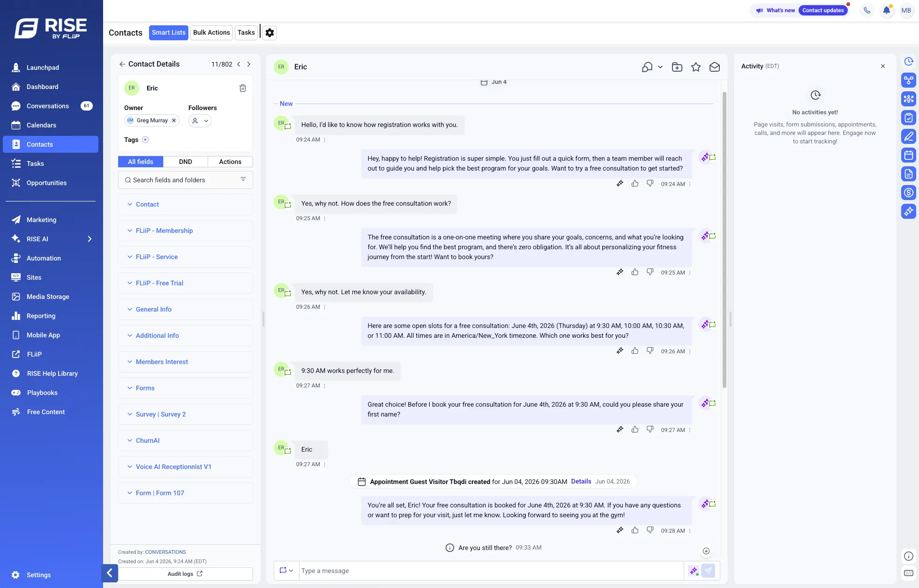Open the phone dialer icon
919x588 pixels.
tap(867, 10)
